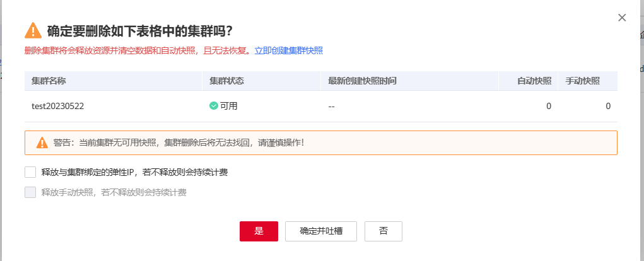The width and height of the screenshot is (644, 261).
Task: Click the 自动快照 column header
Action: point(534,81)
